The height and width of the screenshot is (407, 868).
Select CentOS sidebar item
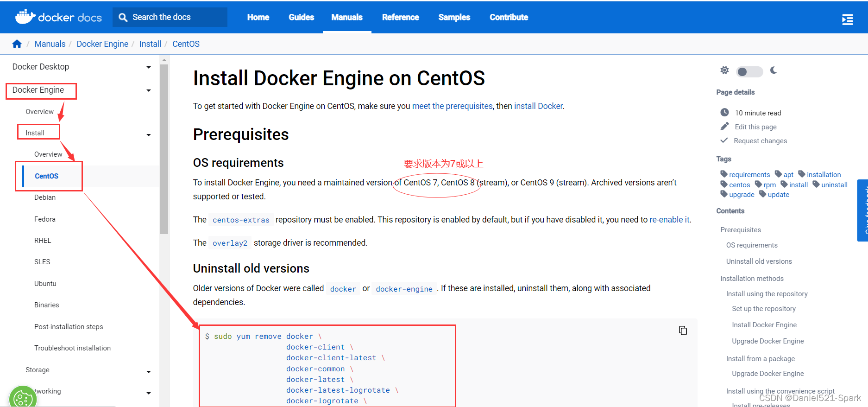(46, 176)
